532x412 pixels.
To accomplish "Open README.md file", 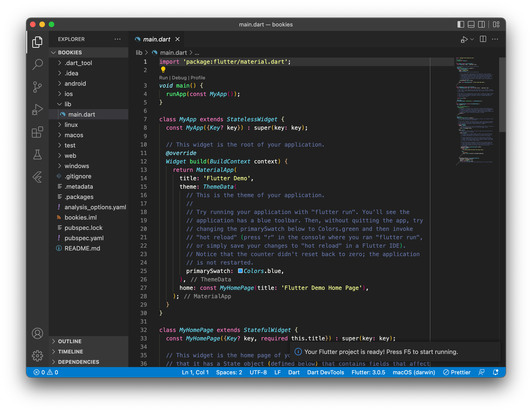I will click(89, 248).
